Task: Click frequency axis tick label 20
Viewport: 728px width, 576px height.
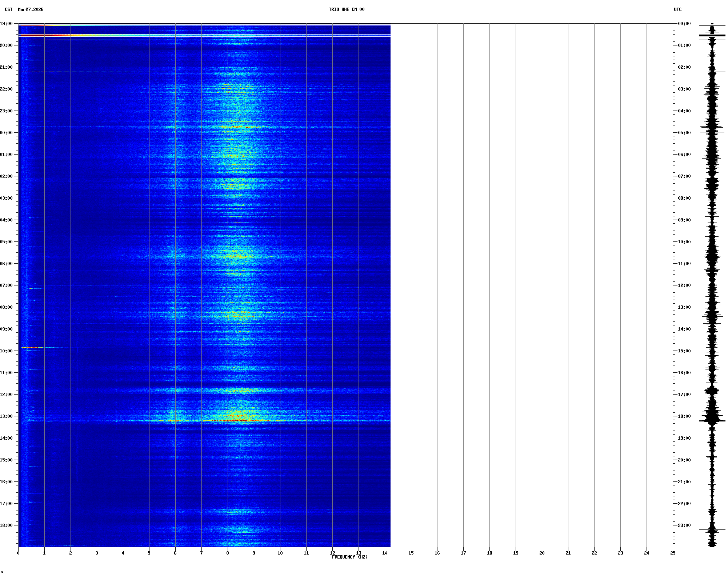Action: pyautogui.click(x=542, y=553)
